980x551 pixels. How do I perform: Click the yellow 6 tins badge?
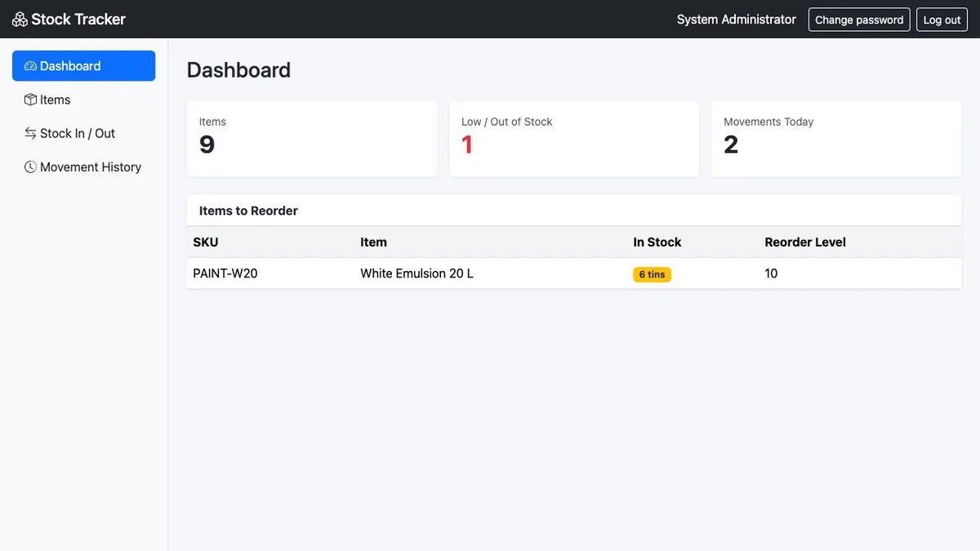point(652,274)
